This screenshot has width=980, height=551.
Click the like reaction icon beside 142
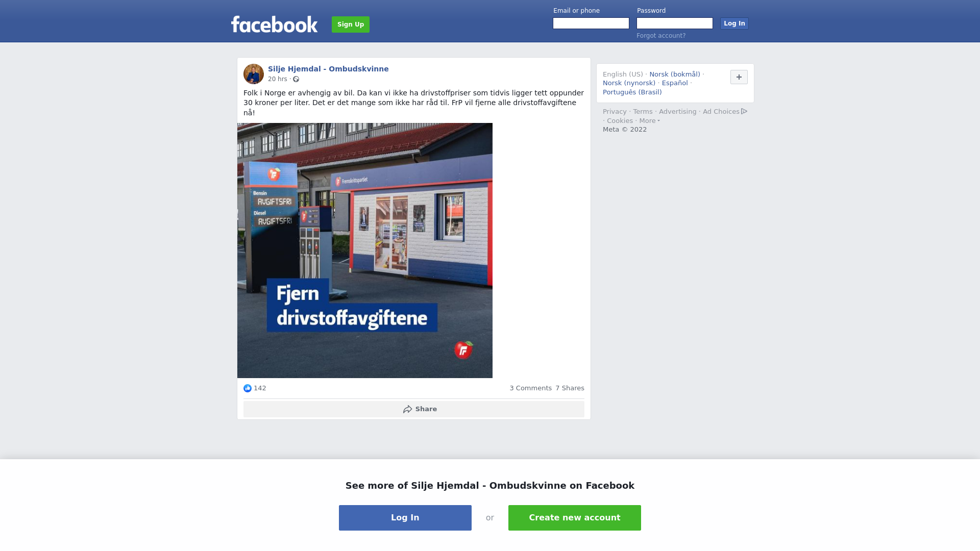pyautogui.click(x=248, y=388)
